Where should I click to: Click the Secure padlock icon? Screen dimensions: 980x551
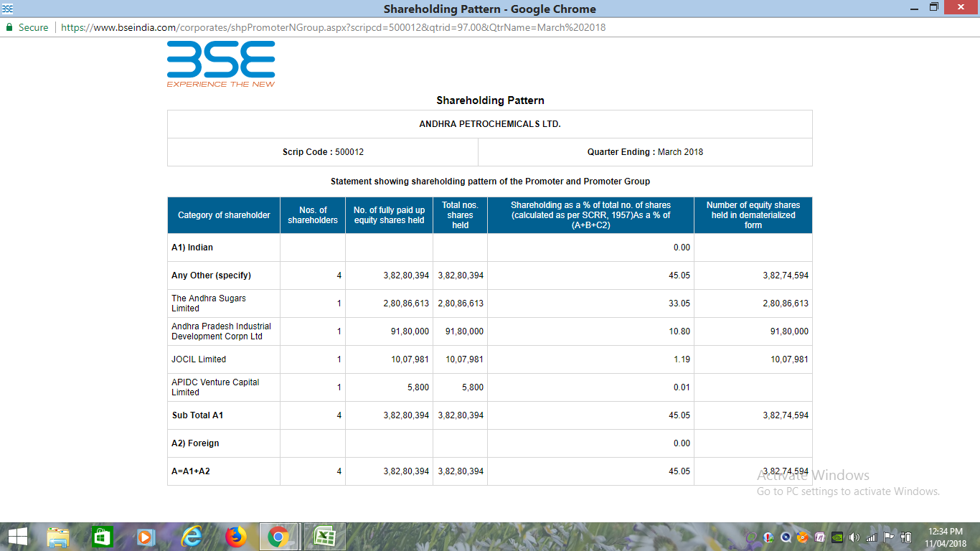click(x=9, y=27)
